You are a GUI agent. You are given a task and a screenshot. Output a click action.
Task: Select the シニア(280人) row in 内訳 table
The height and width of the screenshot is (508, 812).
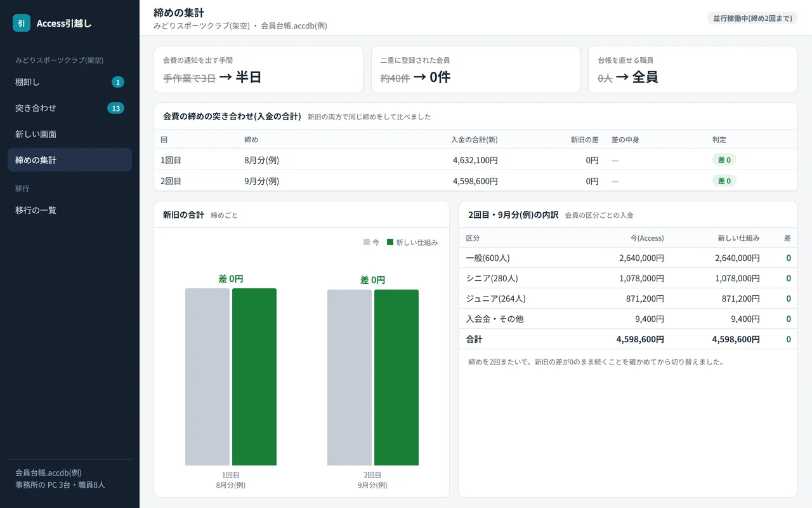[628, 278]
